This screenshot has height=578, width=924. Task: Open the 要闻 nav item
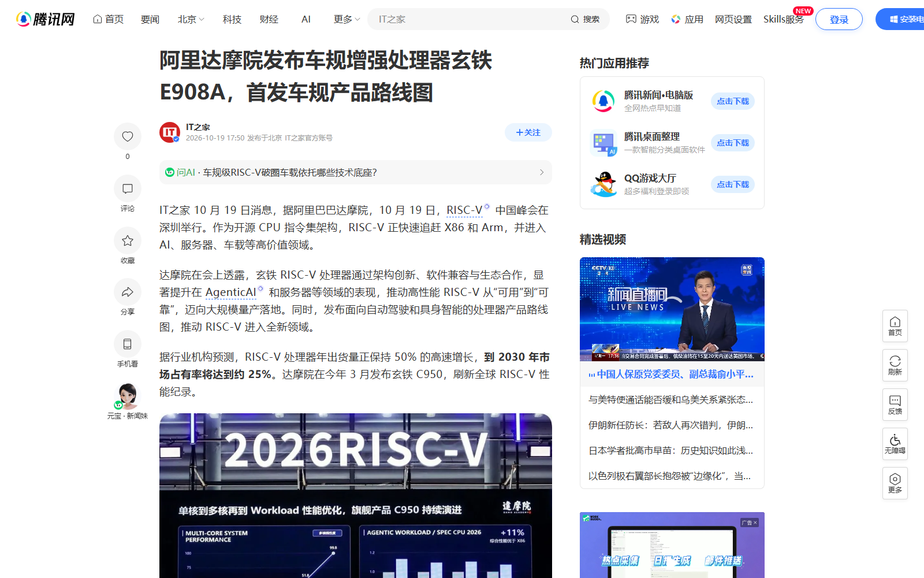pyautogui.click(x=150, y=19)
